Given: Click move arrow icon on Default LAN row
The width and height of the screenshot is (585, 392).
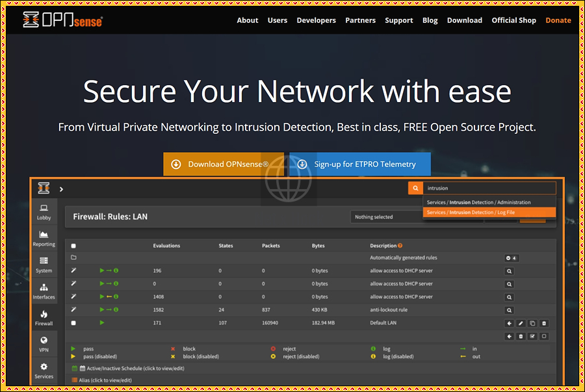Looking at the screenshot, I should 509,323.
